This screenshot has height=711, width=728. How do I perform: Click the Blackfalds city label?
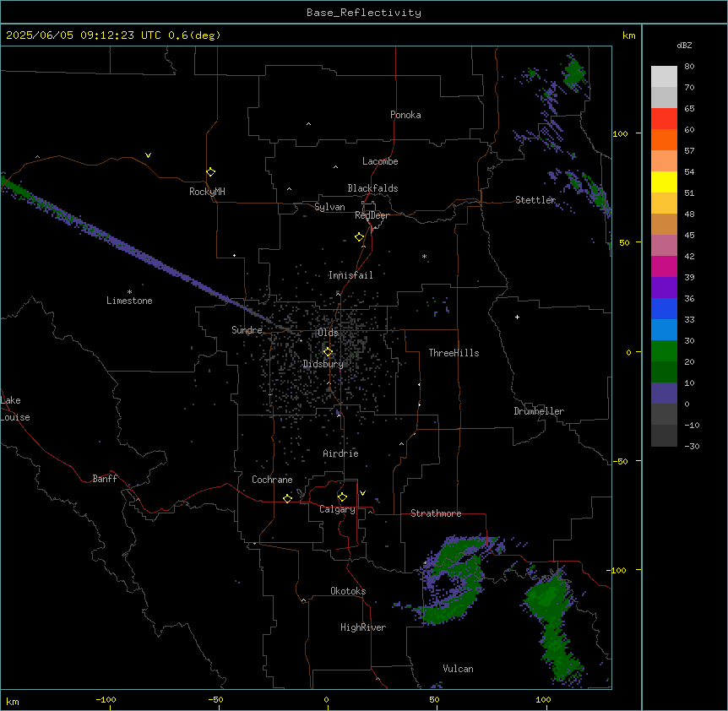click(372, 188)
